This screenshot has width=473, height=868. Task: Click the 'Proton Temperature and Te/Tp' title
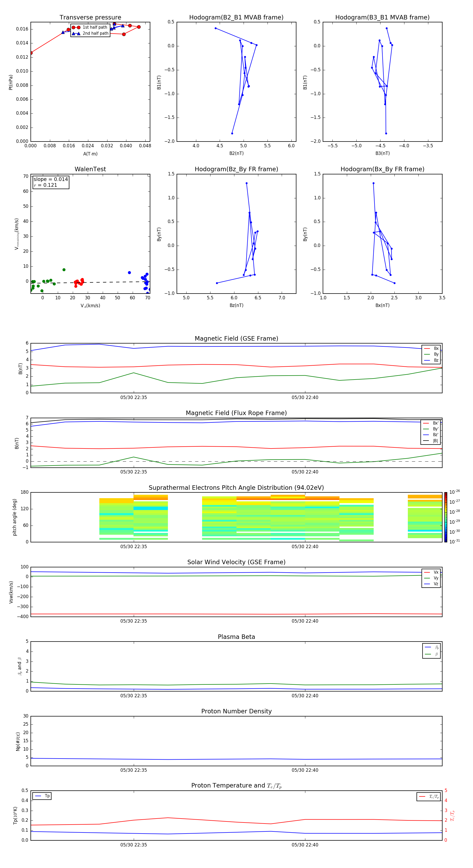click(236, 786)
